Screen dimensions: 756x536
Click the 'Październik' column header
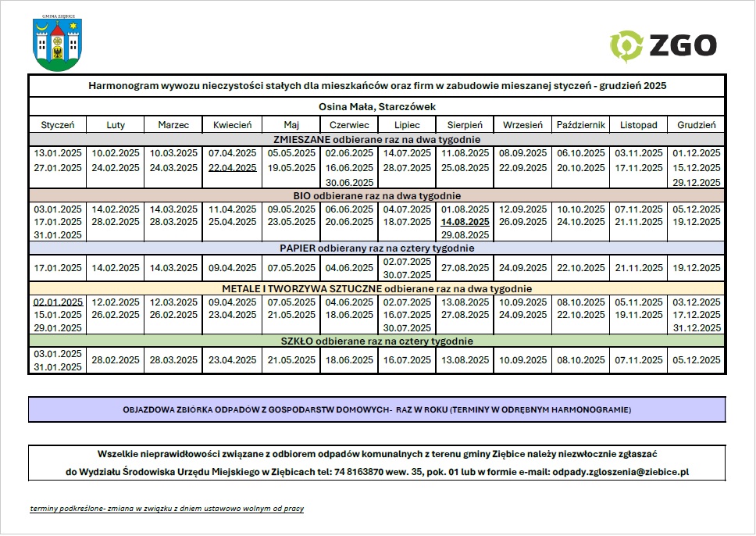point(580,125)
